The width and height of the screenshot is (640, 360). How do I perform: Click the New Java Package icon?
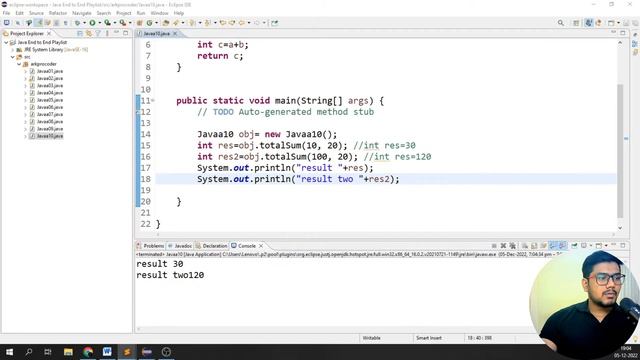139,23
